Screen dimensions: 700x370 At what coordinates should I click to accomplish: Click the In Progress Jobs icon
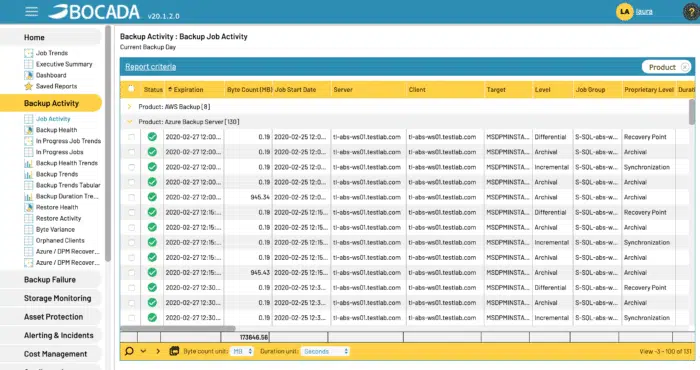point(29,152)
